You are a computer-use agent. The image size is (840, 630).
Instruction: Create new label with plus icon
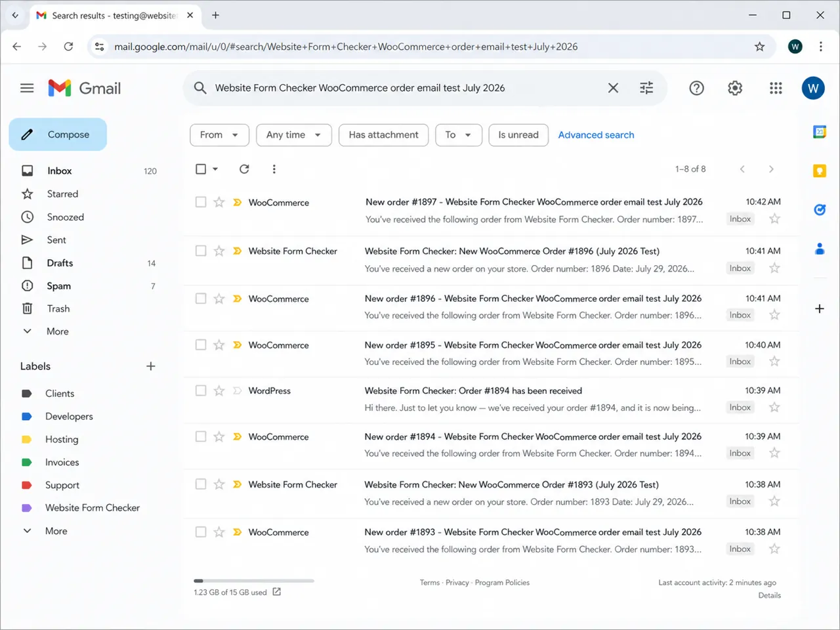pyautogui.click(x=150, y=366)
